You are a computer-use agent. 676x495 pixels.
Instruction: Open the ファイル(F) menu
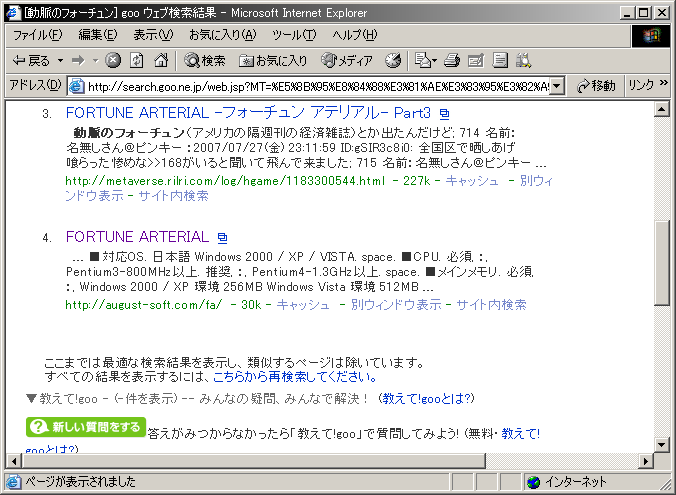pyautogui.click(x=38, y=34)
